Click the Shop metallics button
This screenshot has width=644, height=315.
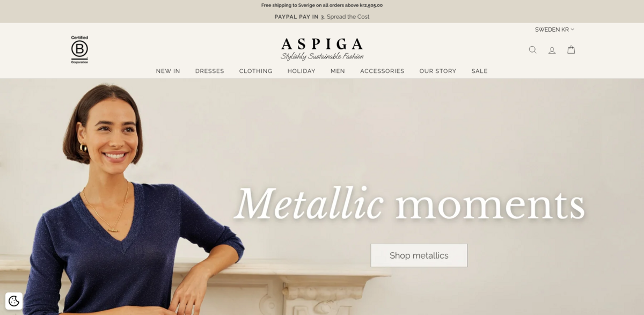point(419,255)
